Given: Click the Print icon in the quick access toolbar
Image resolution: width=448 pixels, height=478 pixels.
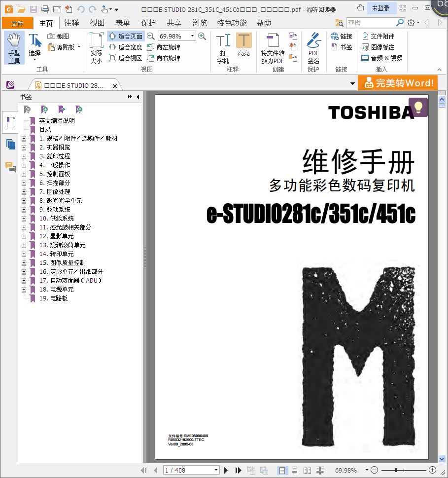Looking at the screenshot, I should pyautogui.click(x=45, y=9).
